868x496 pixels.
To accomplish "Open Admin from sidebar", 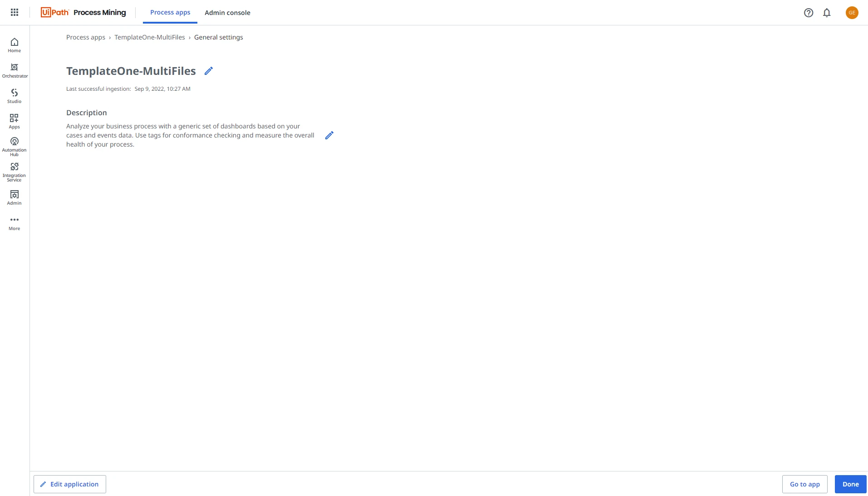I will pos(15,197).
